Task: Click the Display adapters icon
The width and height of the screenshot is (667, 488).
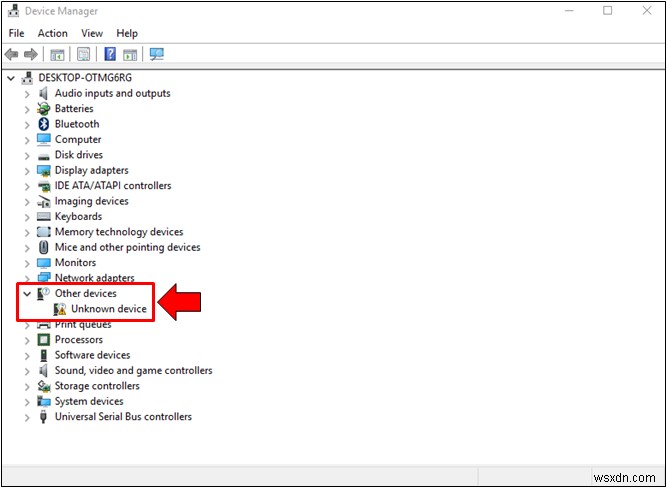Action: (x=44, y=171)
